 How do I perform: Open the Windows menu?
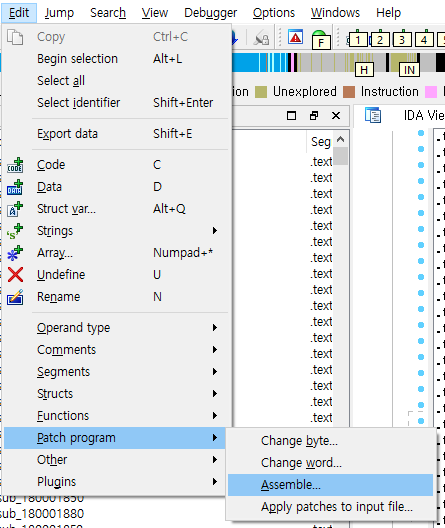(x=335, y=13)
